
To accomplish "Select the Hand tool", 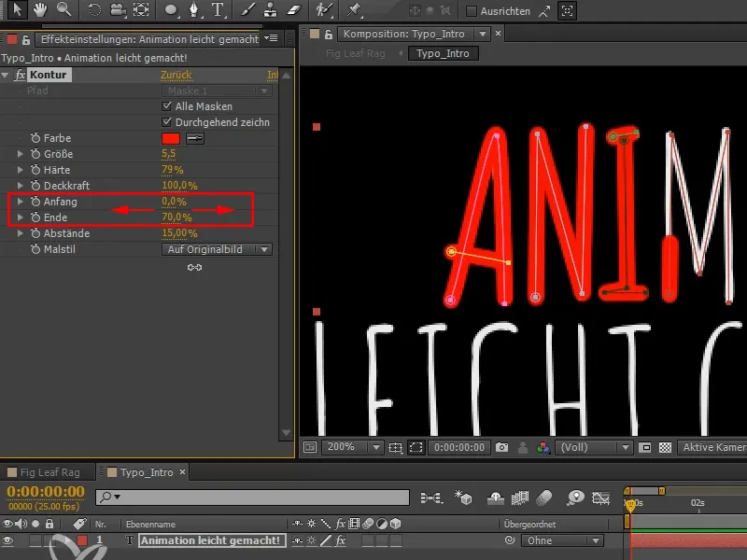I will tap(40, 9).
